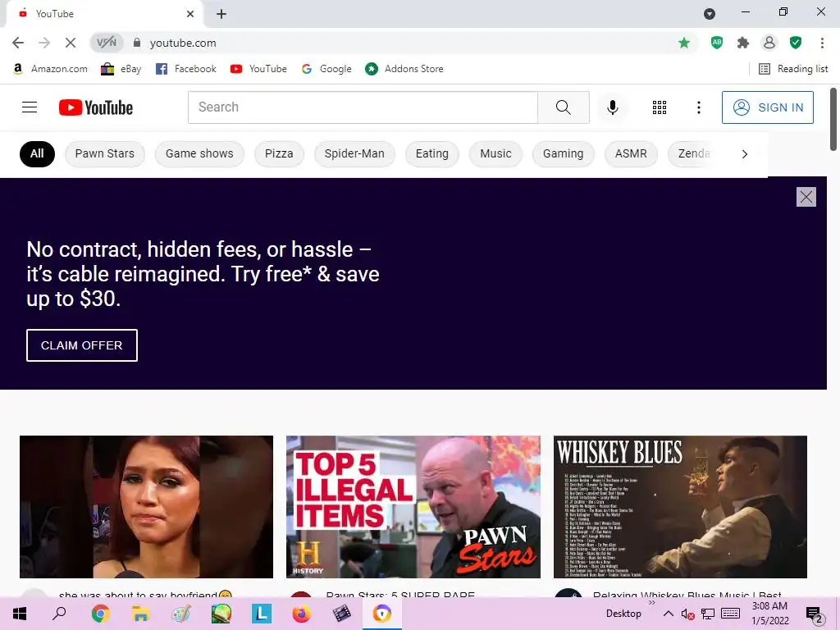Click into the YouTube search field
Viewport: 840px width, 630px height.
tap(363, 107)
